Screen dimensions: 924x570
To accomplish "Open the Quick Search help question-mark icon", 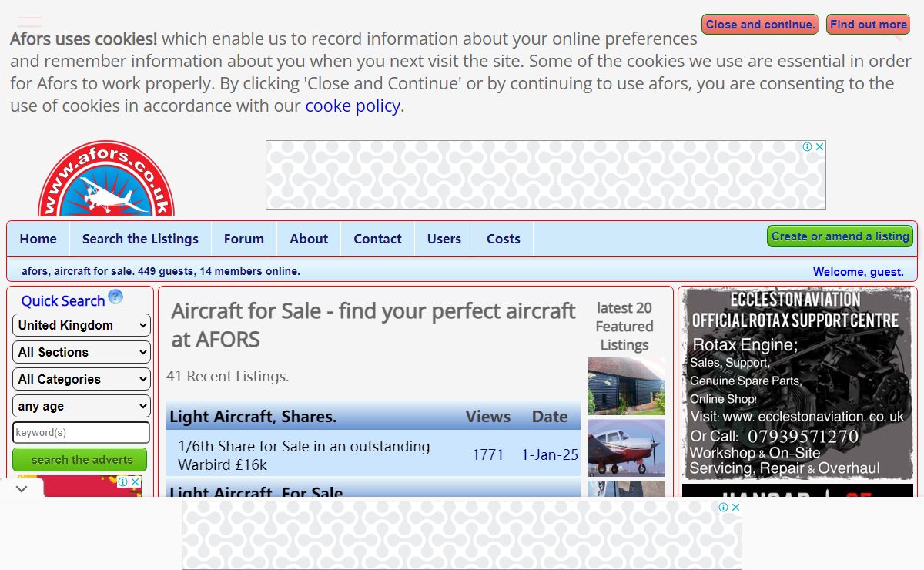I will (115, 297).
